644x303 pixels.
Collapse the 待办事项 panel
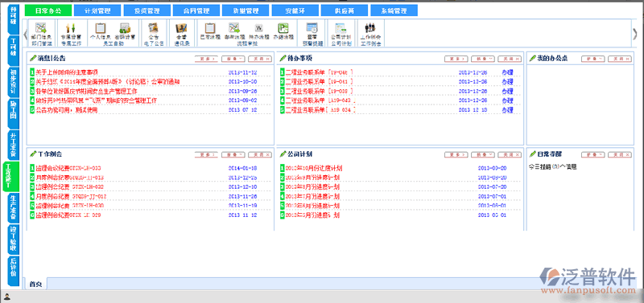[483, 59]
